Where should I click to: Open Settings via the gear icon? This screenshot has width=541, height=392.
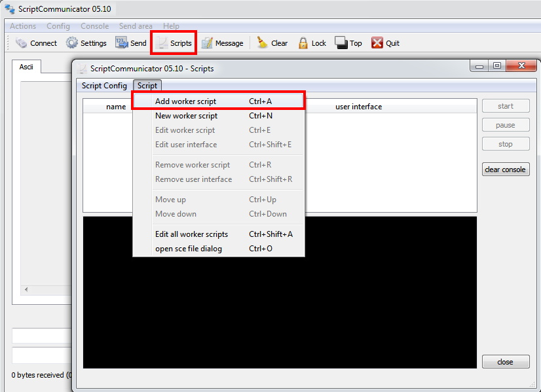click(72, 43)
